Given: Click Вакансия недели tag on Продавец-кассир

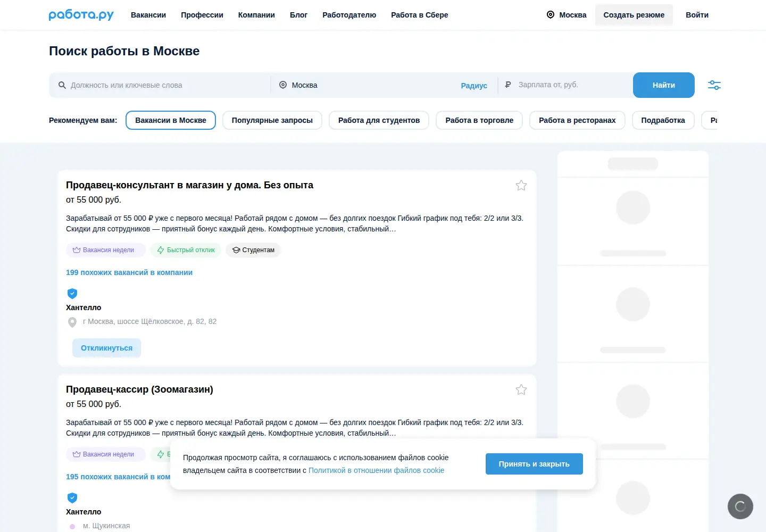Looking at the screenshot, I should click(106, 454).
